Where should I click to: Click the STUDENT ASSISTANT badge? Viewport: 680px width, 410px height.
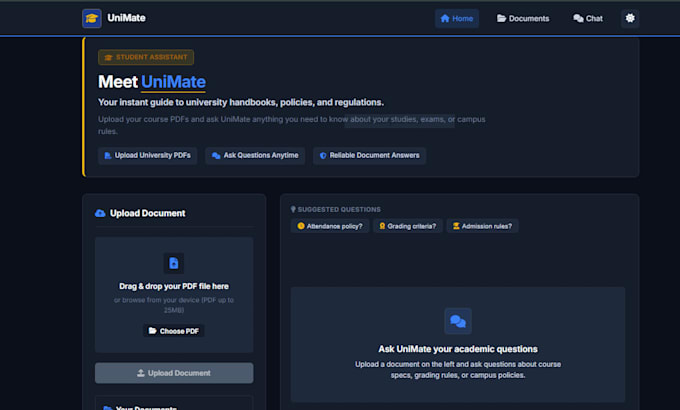pyautogui.click(x=146, y=57)
